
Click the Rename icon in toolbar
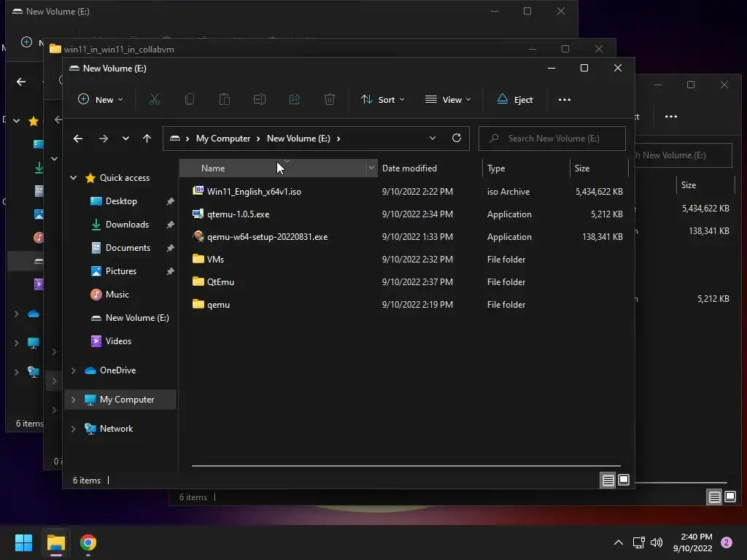click(260, 99)
